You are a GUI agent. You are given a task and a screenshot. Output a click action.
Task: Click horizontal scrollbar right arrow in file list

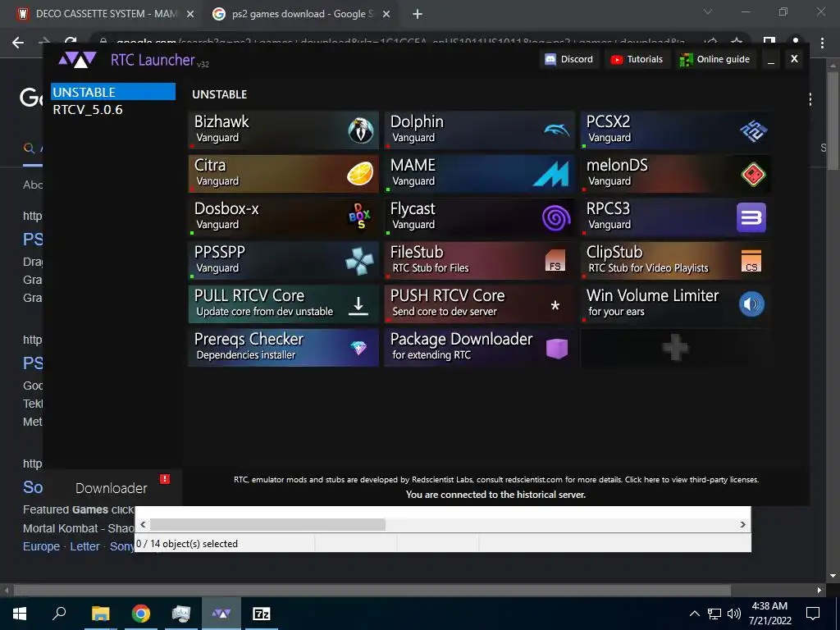742,524
